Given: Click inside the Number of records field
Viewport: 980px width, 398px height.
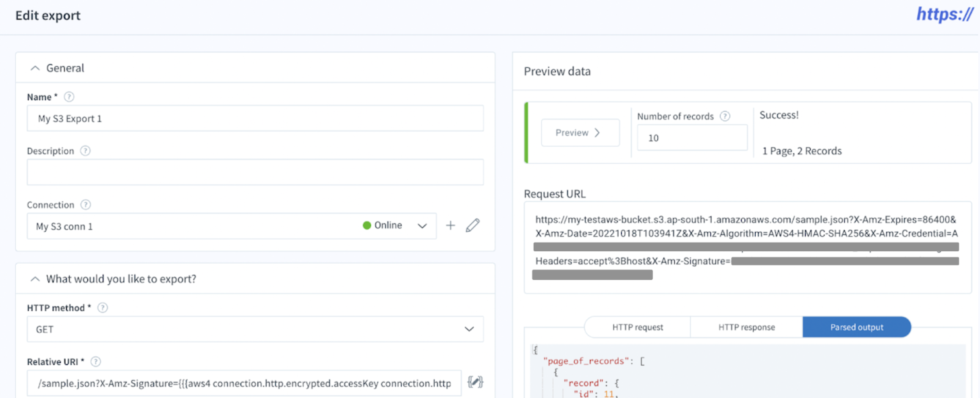Looking at the screenshot, I should coord(692,138).
